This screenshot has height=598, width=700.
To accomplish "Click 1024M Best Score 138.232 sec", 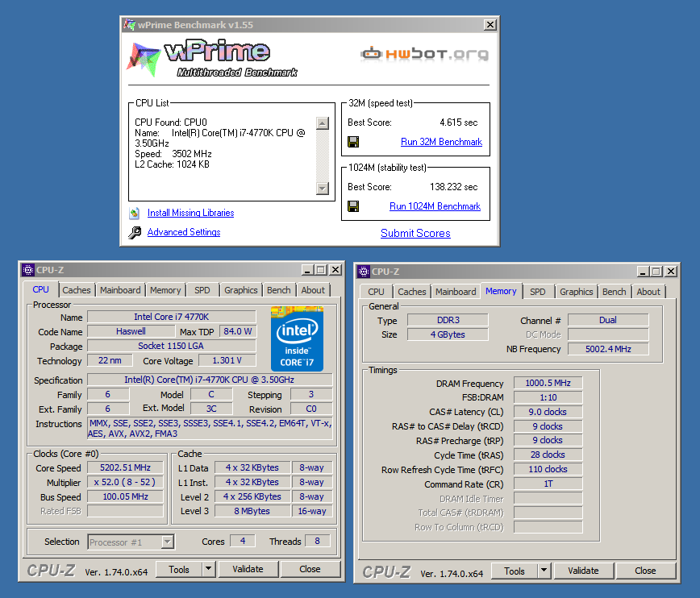I will click(x=453, y=187).
